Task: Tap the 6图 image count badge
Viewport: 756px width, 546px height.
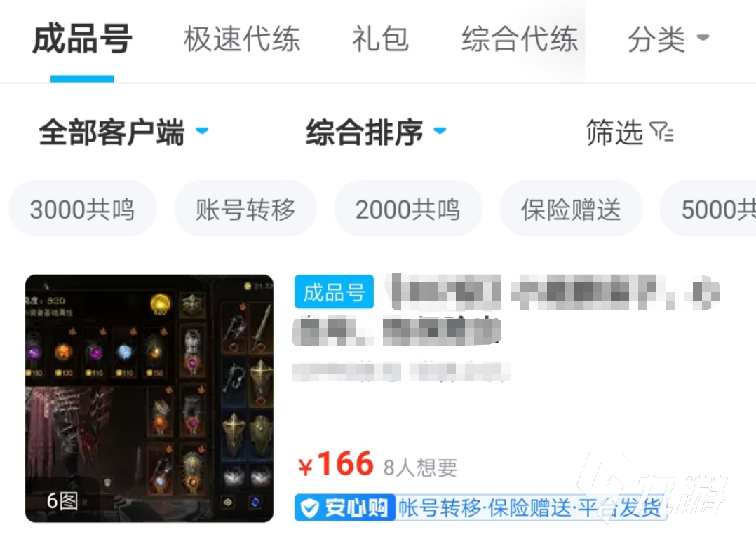Action: point(62,501)
